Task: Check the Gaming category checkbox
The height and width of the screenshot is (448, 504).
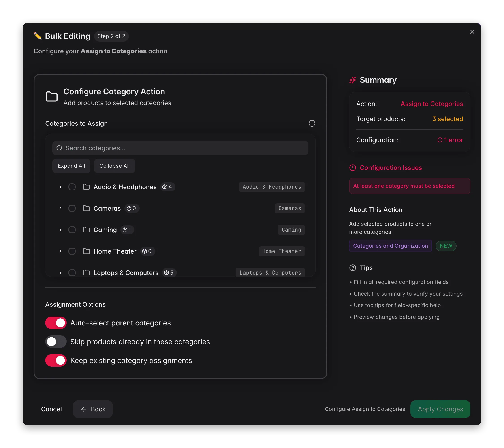Action: point(72,230)
